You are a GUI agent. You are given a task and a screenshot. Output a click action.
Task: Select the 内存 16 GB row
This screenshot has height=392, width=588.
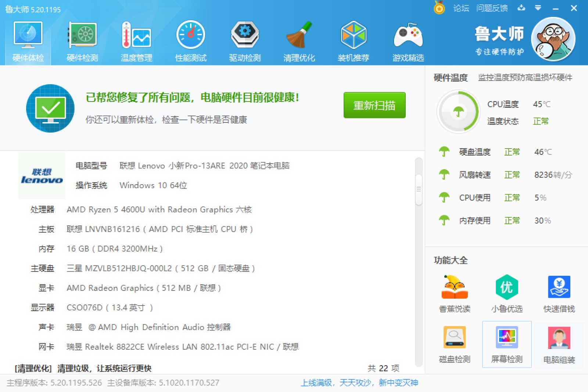(101, 249)
